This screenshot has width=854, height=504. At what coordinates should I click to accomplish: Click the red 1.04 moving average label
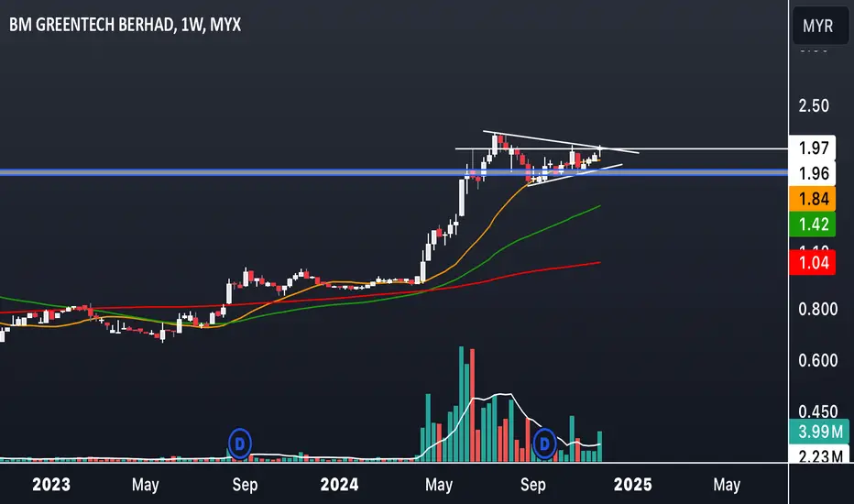813,263
